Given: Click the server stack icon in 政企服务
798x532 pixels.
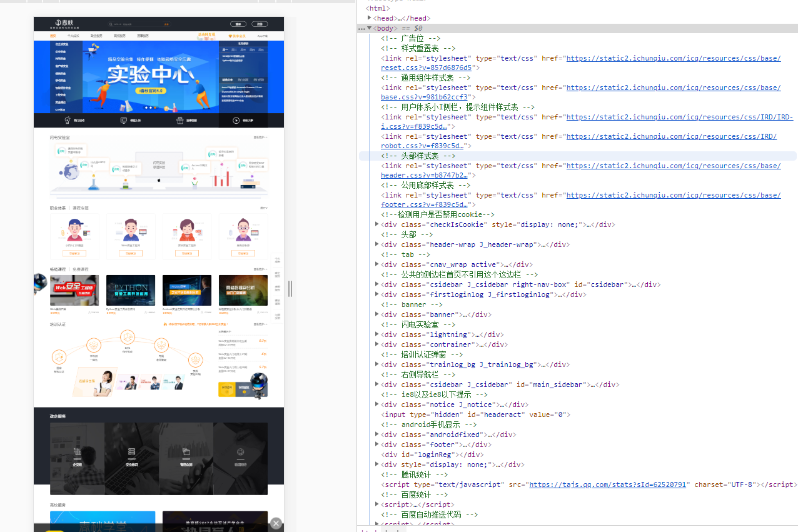Looking at the screenshot, I should 131,452.
